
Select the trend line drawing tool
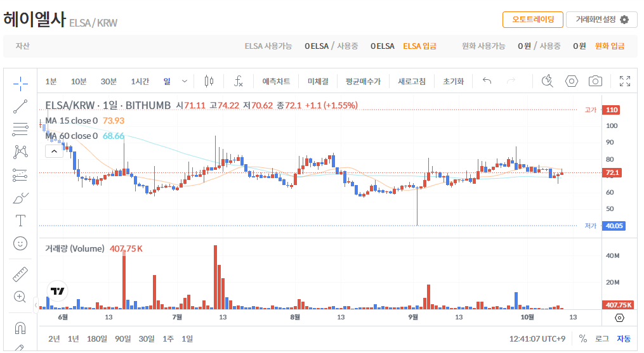[x=20, y=106]
